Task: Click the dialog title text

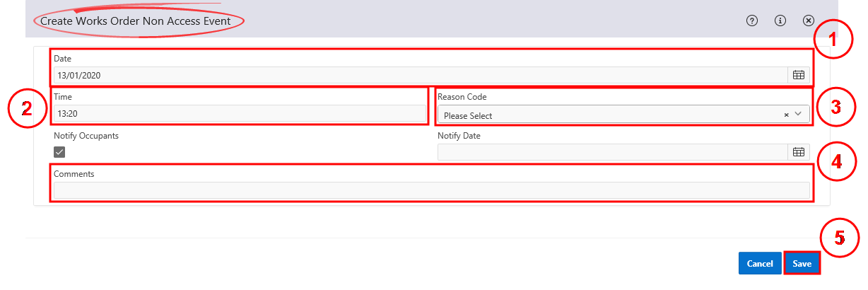Action: [135, 21]
